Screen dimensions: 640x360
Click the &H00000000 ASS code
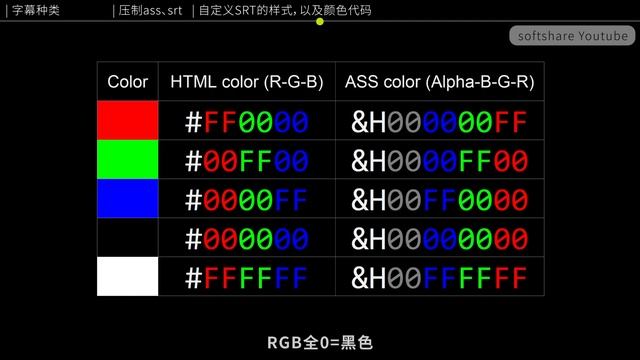click(x=440, y=239)
